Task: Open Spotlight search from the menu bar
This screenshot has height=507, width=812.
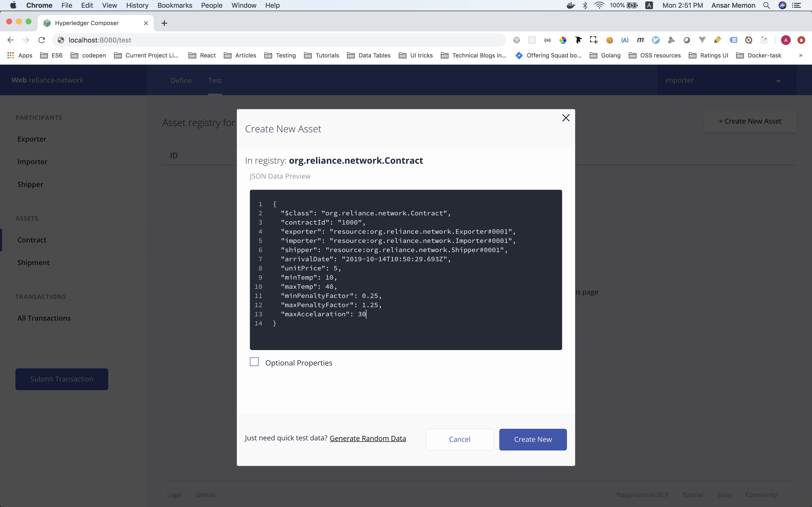Action: click(766, 5)
